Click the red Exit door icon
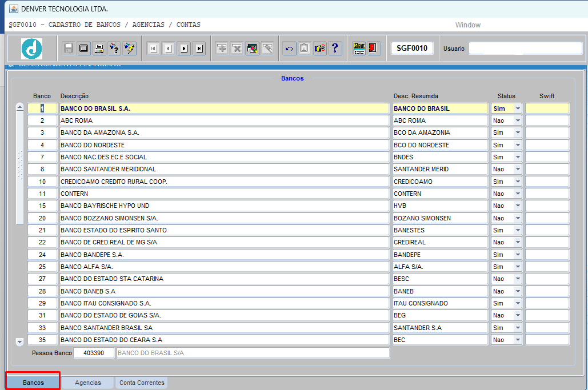 (x=373, y=49)
